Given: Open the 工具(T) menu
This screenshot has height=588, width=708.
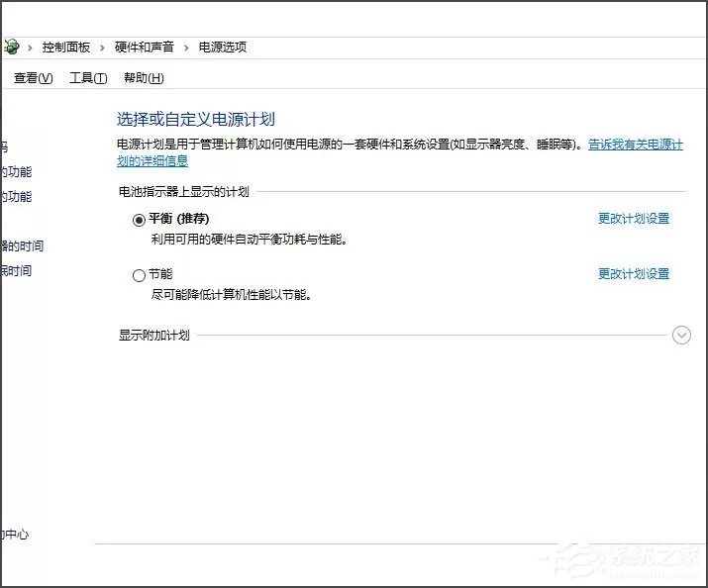Looking at the screenshot, I should (x=88, y=78).
